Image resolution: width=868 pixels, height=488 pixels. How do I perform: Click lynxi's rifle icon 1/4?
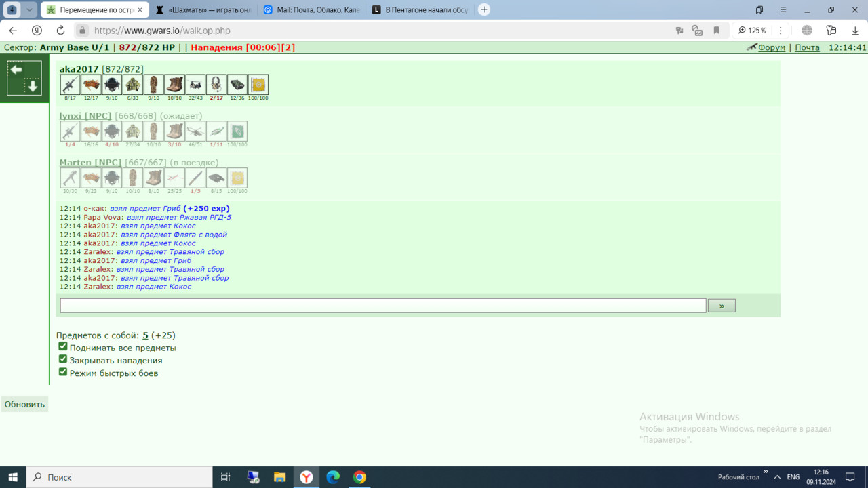click(x=70, y=131)
